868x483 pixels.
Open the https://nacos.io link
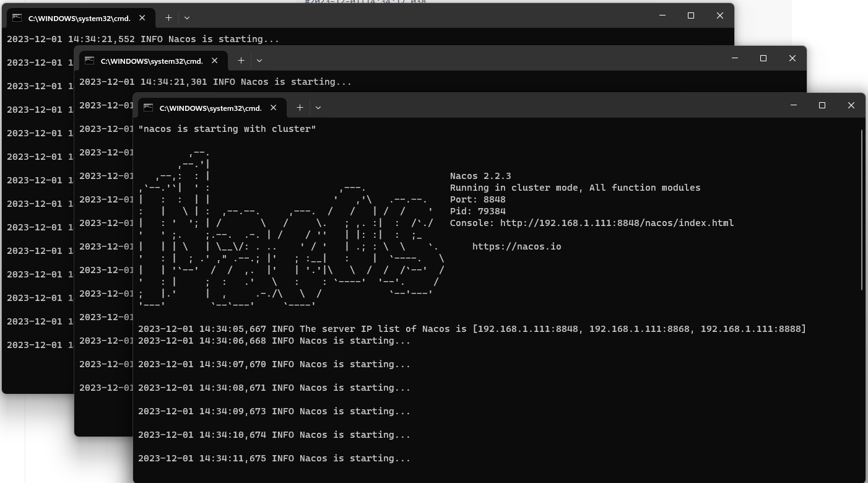click(516, 246)
